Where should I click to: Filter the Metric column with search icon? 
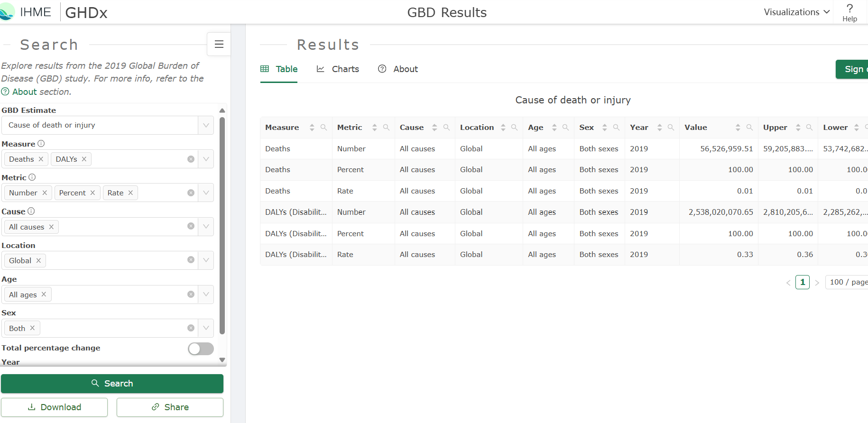tap(386, 127)
